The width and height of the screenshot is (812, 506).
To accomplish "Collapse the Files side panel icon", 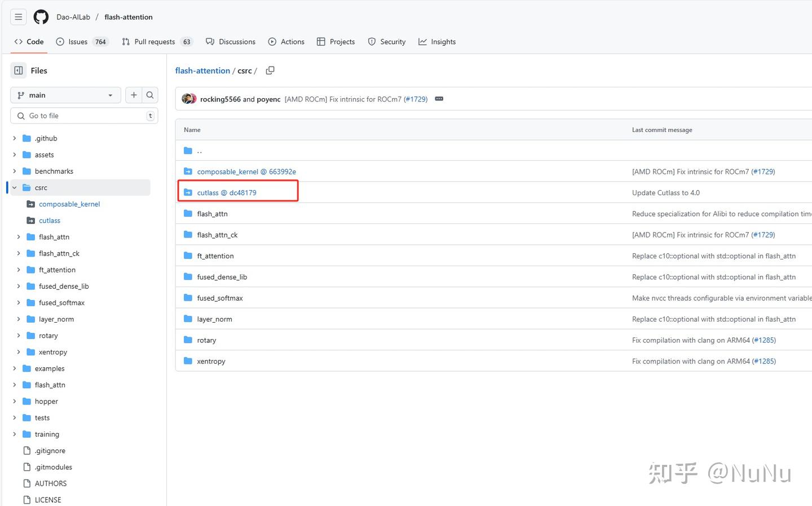I will [x=19, y=71].
